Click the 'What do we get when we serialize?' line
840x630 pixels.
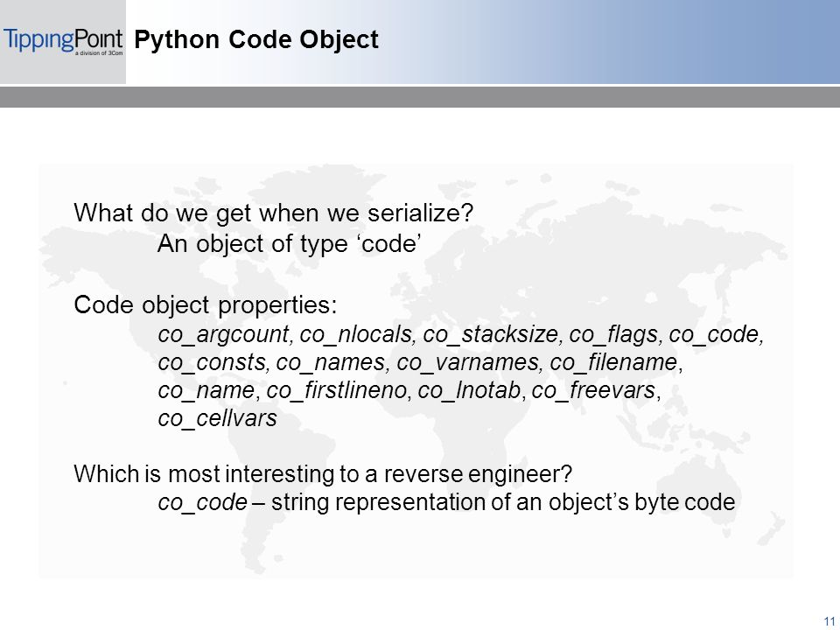[274, 213]
